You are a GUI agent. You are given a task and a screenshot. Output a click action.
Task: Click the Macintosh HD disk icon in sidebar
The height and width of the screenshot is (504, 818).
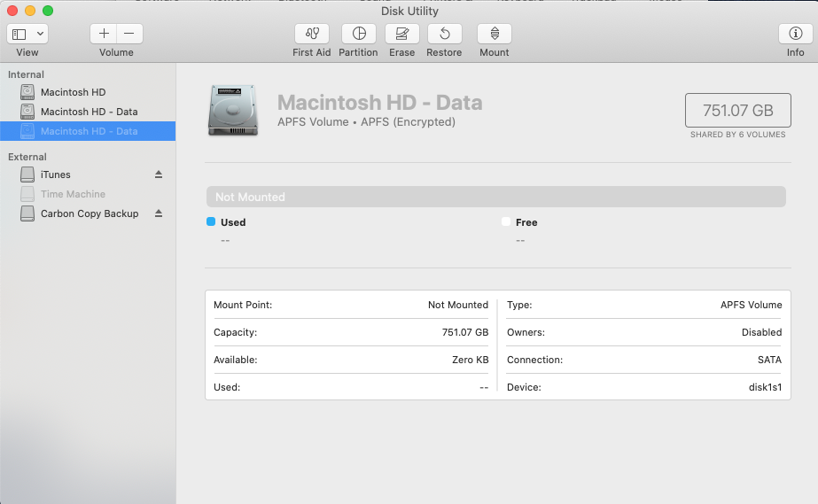(27, 92)
